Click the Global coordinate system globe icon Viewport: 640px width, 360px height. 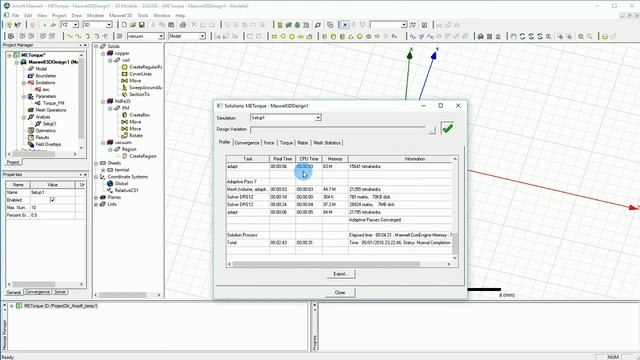pos(110,184)
